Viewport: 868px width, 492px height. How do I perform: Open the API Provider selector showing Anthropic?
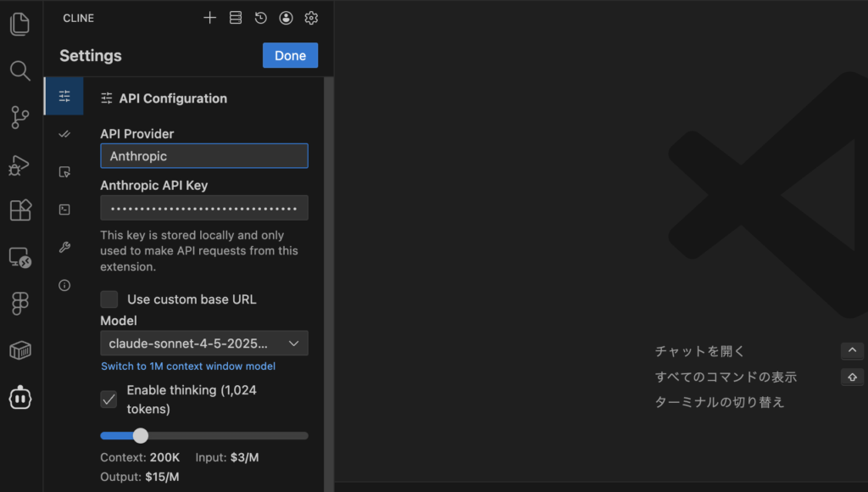(204, 156)
